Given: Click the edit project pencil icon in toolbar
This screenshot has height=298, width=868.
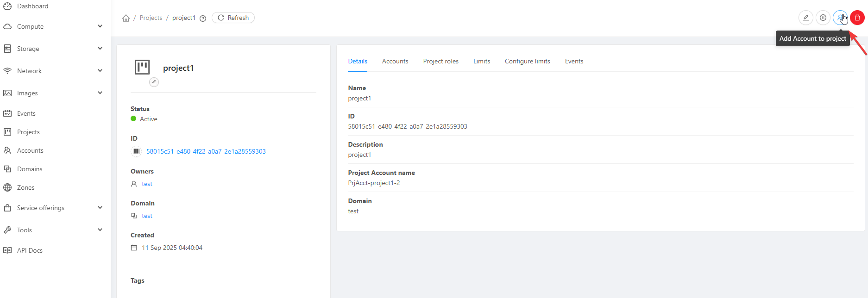Looking at the screenshot, I should point(805,18).
